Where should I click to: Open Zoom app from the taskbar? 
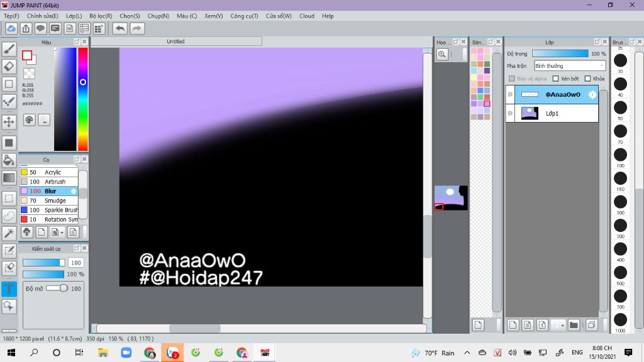click(126, 353)
